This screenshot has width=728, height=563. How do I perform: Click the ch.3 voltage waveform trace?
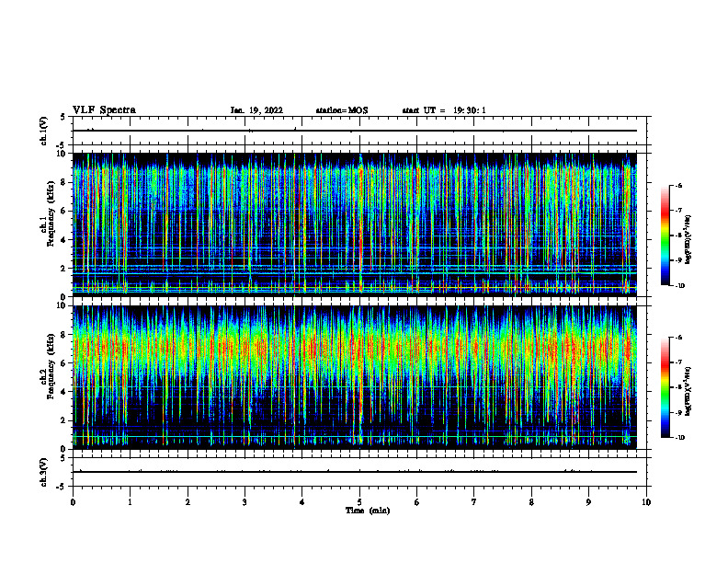(355, 472)
